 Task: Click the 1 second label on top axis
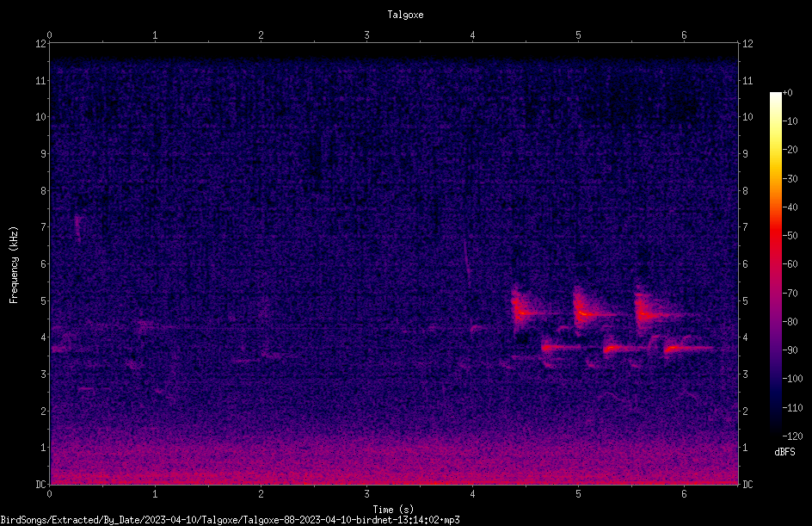coord(155,35)
